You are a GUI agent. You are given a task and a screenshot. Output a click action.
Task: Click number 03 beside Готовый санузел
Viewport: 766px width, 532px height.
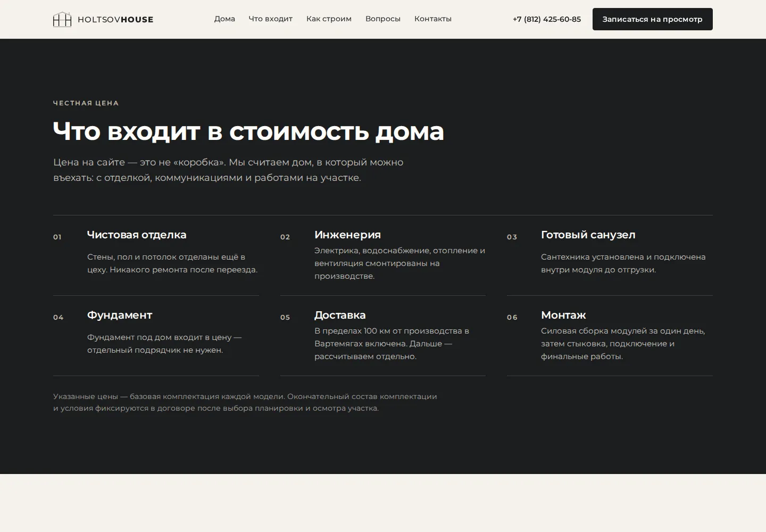pos(512,237)
